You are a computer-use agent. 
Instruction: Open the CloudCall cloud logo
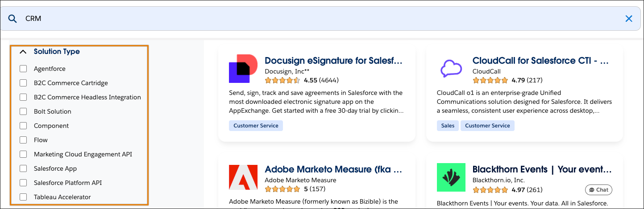[451, 69]
